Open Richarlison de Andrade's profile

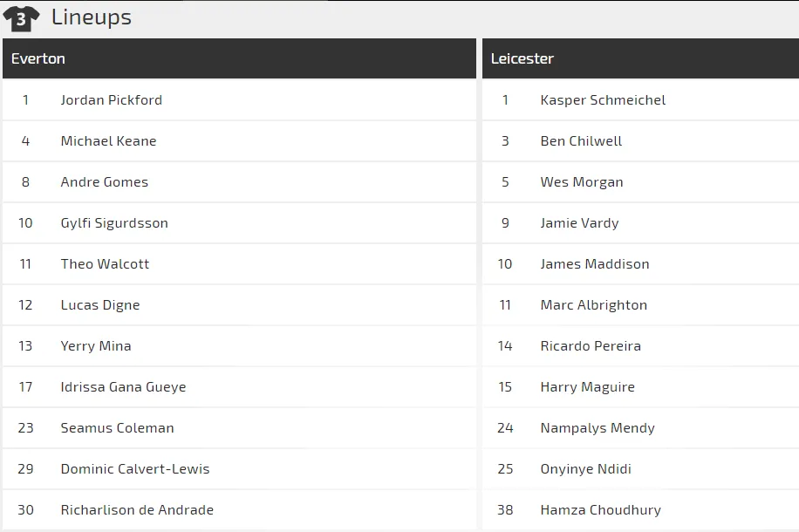click(137, 510)
